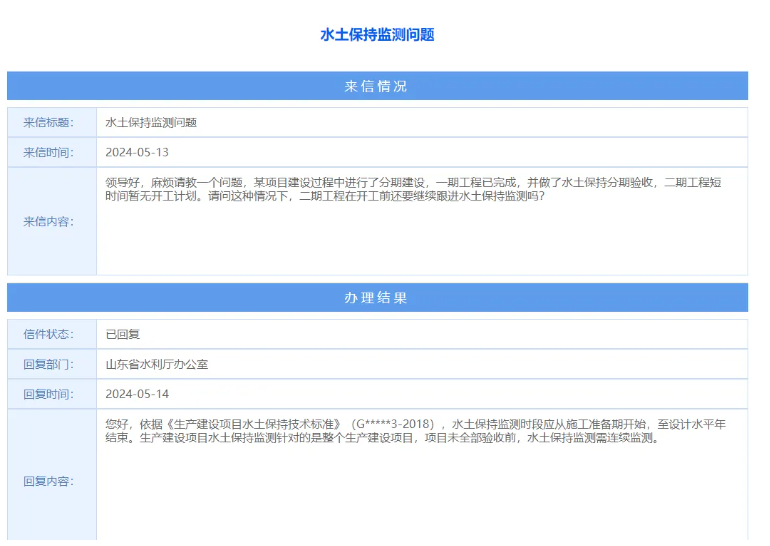Click the letter text starting 领导好，麻烦请教
The image size is (770, 546).
click(x=413, y=189)
